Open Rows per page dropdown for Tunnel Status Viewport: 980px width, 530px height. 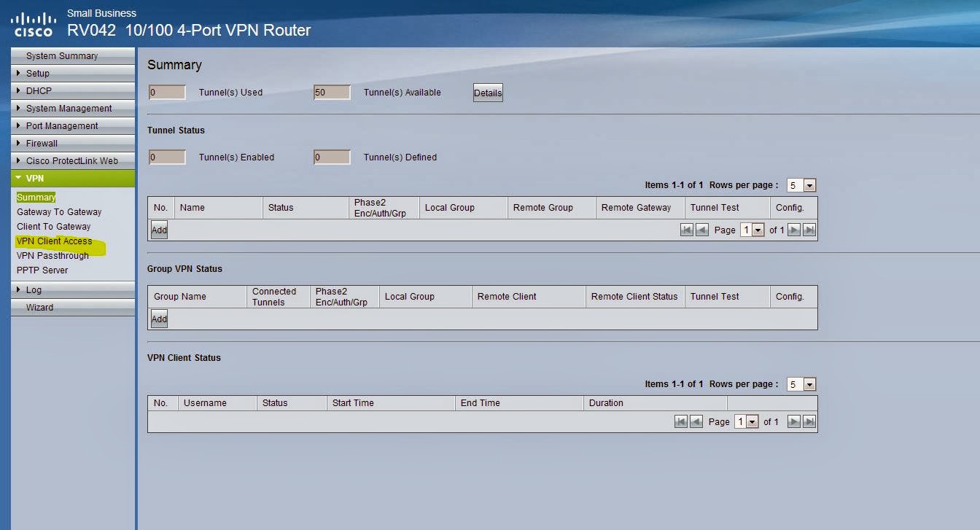coord(801,185)
